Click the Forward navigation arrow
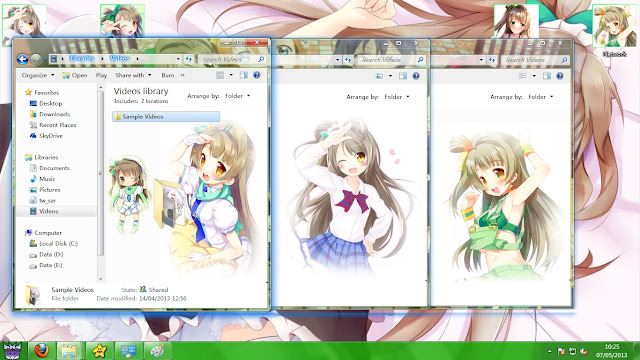Image resolution: width=640 pixels, height=360 pixels. tap(36, 60)
